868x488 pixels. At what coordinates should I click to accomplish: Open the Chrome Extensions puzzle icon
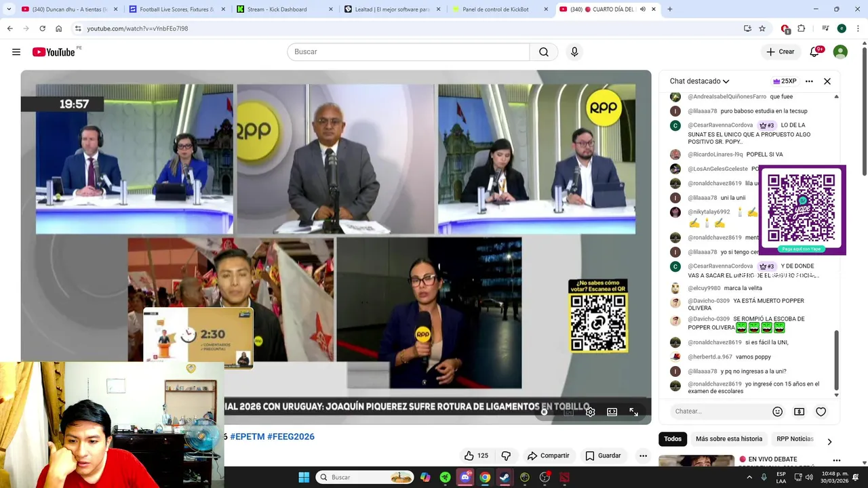click(x=802, y=28)
